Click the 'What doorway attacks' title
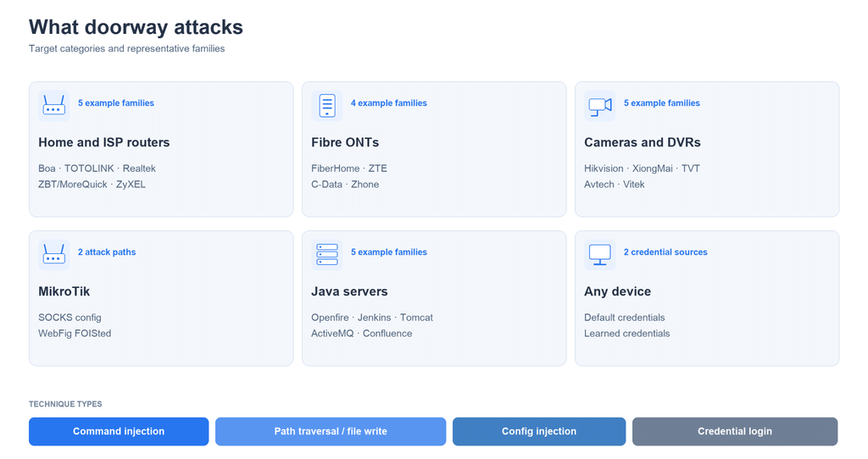The width and height of the screenshot is (868, 459). tap(136, 27)
